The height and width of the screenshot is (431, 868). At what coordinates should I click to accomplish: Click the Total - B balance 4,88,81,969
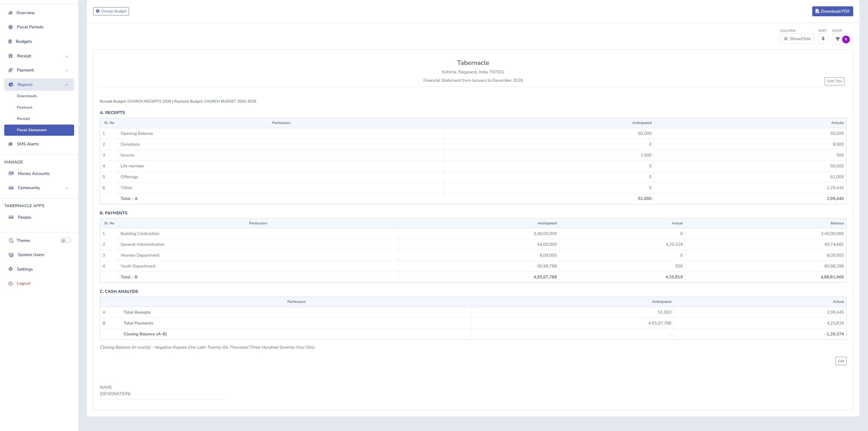(832, 277)
